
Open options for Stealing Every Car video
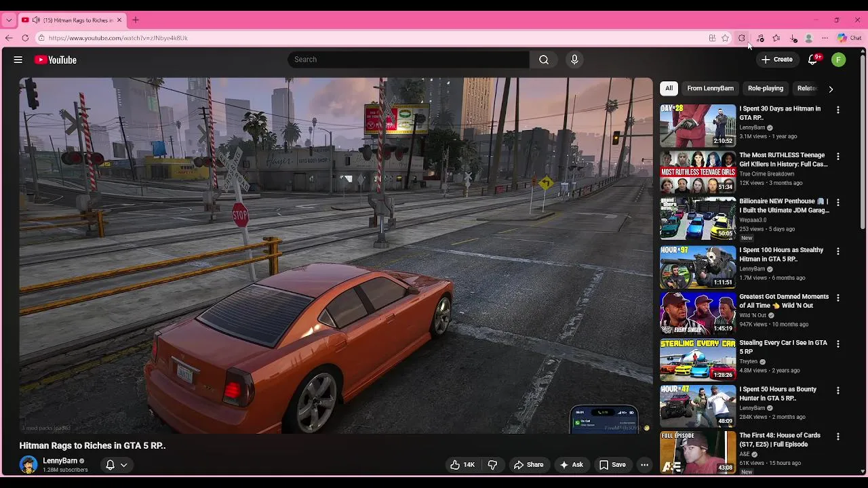pyautogui.click(x=838, y=344)
